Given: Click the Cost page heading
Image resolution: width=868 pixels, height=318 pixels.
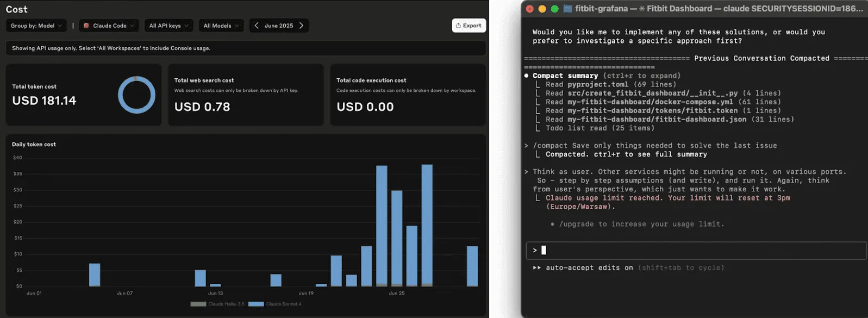Looking at the screenshot, I should pos(16,9).
